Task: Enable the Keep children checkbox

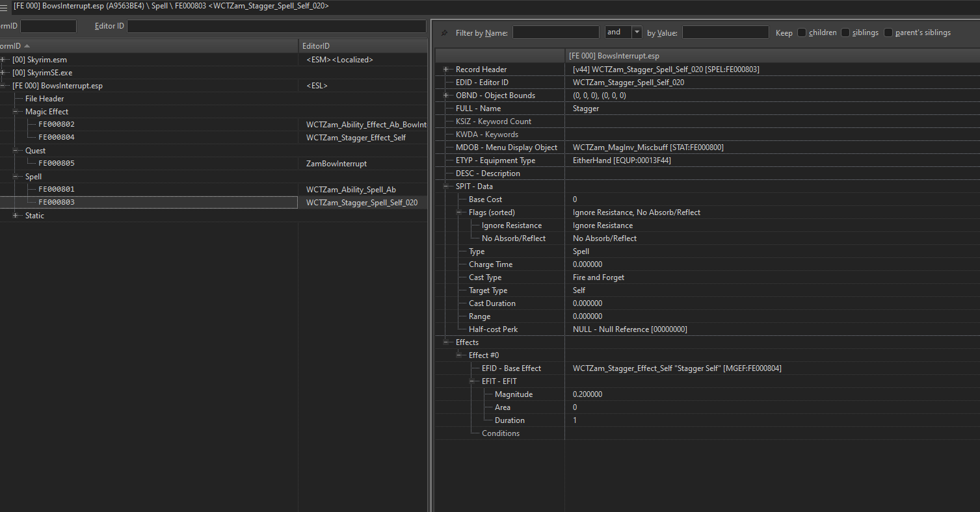Action: [802, 32]
